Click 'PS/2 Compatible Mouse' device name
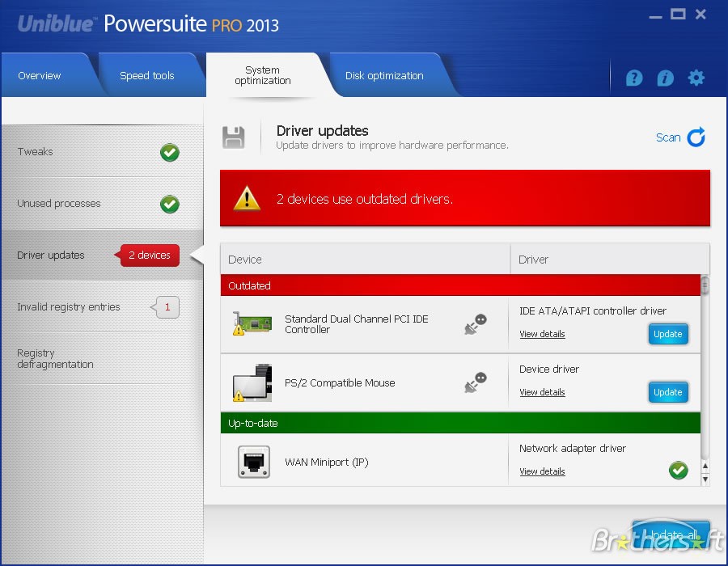 tap(340, 382)
